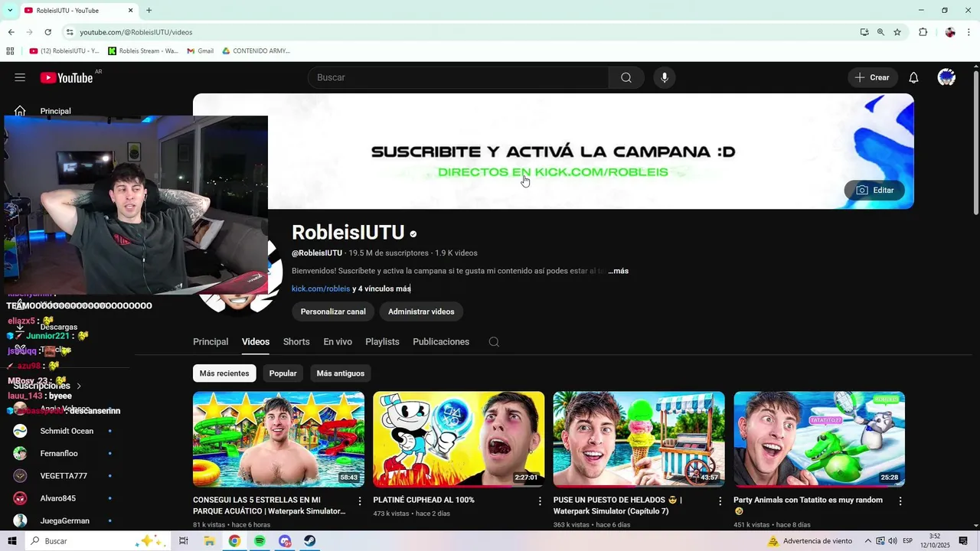Open options for PLATINÉ CUPHEAD AL 100% video
The height and width of the screenshot is (551, 980).
click(x=540, y=501)
